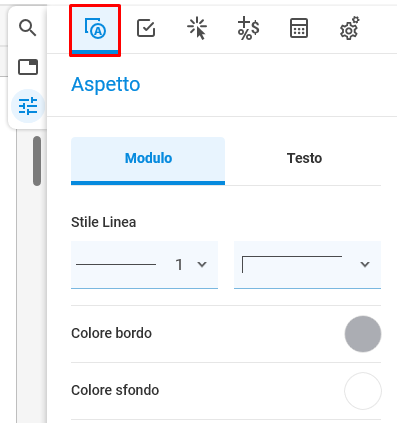Expand the line thickness dropdown showing 1
This screenshot has height=423, width=397.
[144, 265]
